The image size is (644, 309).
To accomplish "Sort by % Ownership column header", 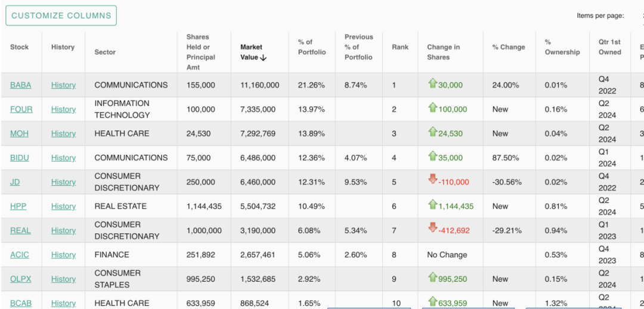I will coord(562,47).
